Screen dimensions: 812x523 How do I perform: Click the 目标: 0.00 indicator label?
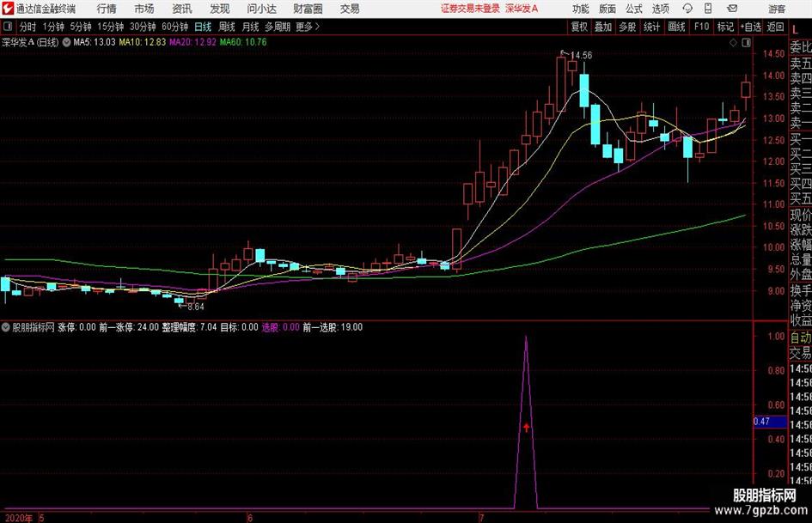pos(239,327)
